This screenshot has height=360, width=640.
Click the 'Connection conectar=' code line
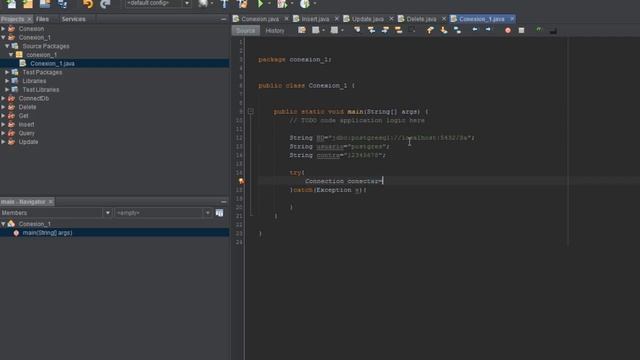click(x=344, y=181)
